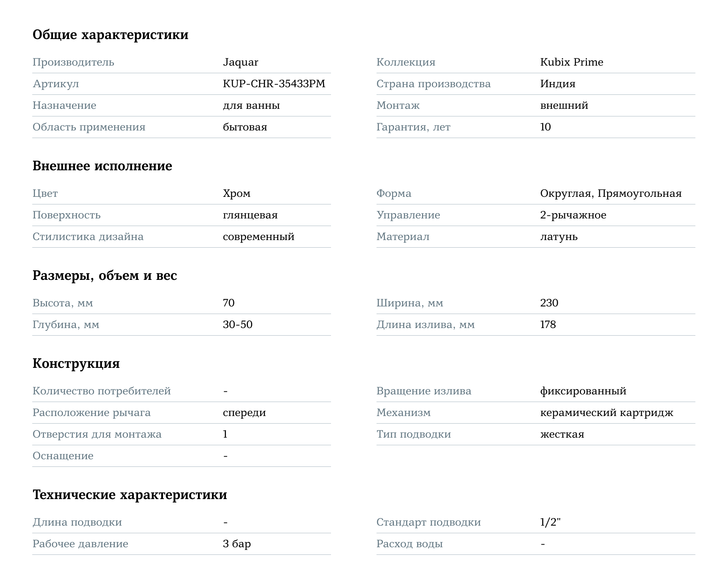The image size is (728, 581).
Task: Click the Jaquar manufacturer value
Action: coord(240,62)
